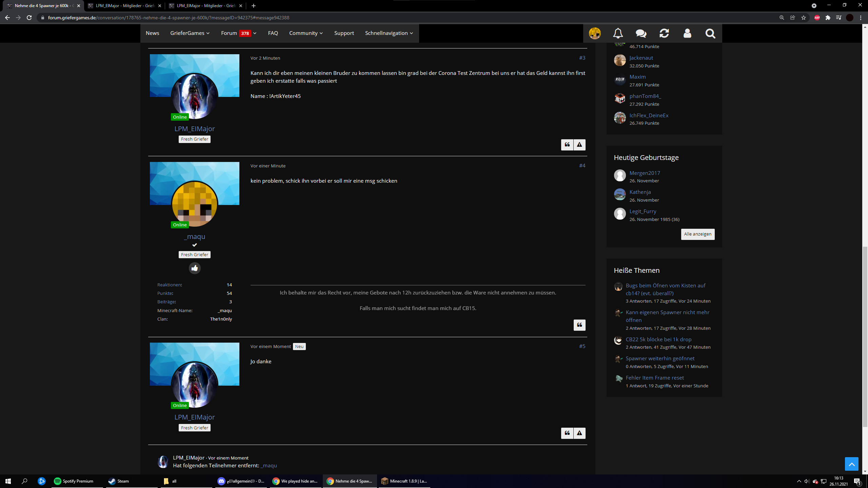Click the refresh arrows icon in forum header
This screenshot has height=488, width=868.
[664, 33]
